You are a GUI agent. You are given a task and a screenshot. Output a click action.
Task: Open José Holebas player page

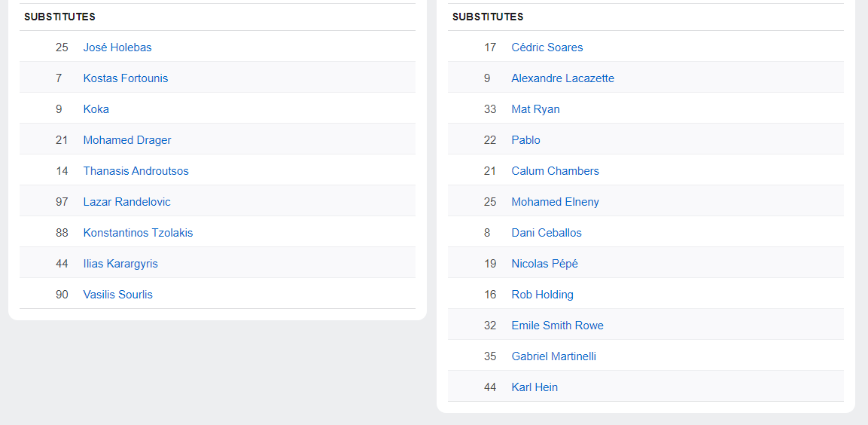point(117,47)
